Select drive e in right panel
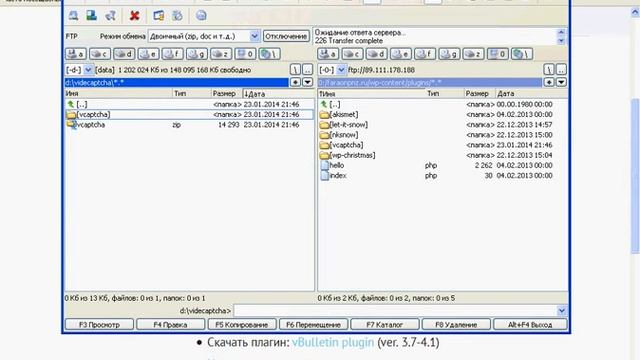Viewport: 640px width, 360px height. [x=400, y=54]
